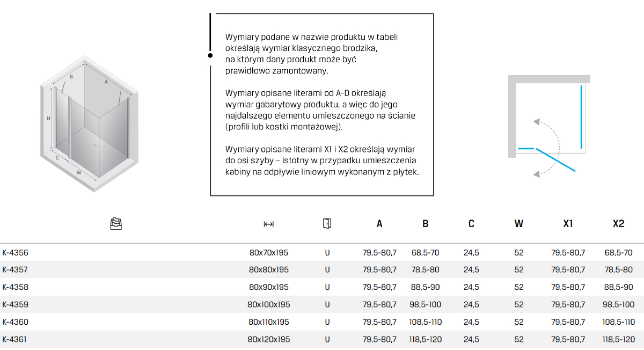Click the 80x70x195 size cell
The width and height of the screenshot is (644, 350).
pyautogui.click(x=269, y=252)
